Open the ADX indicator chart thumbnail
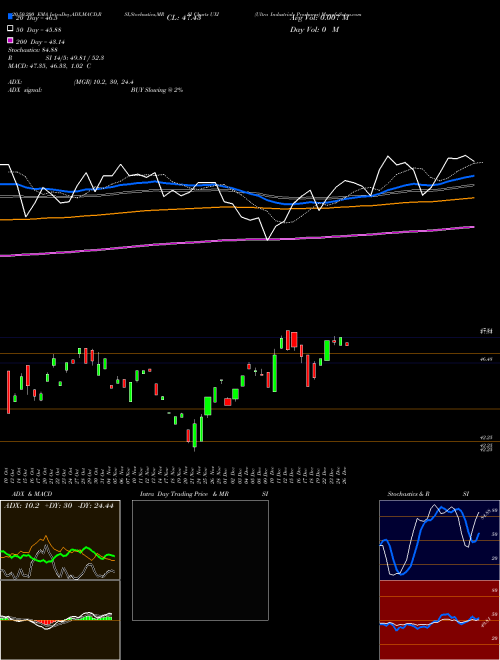Screen dimensions: 500x660 click(60, 540)
